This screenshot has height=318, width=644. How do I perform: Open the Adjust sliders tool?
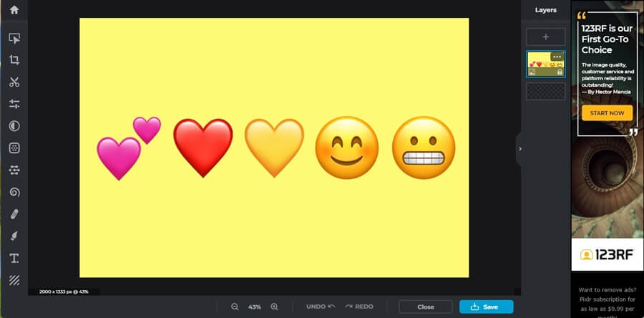14,104
